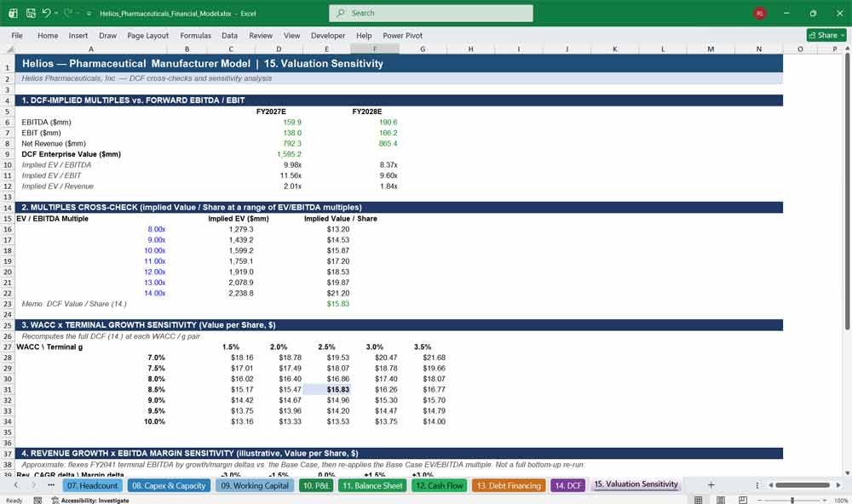The width and height of the screenshot is (852, 504).
Task: Add a new sheet with plus icon
Action: [x=711, y=485]
